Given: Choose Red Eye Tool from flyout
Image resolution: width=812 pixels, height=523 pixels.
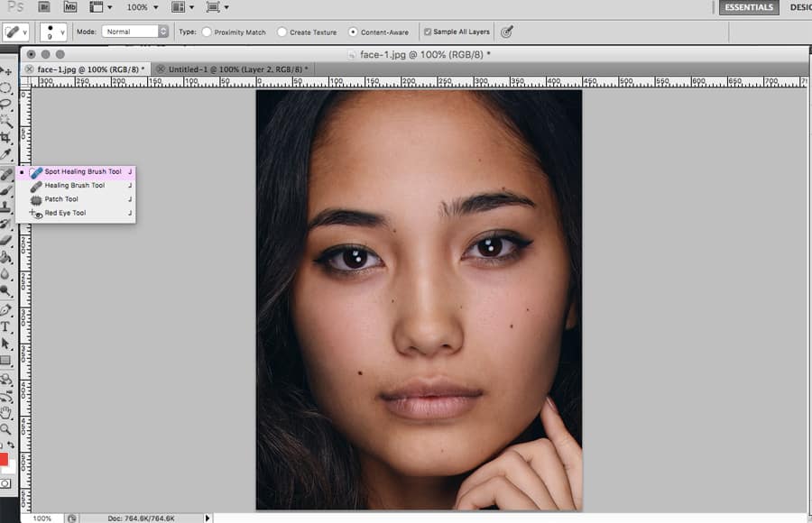Looking at the screenshot, I should 65,214.
